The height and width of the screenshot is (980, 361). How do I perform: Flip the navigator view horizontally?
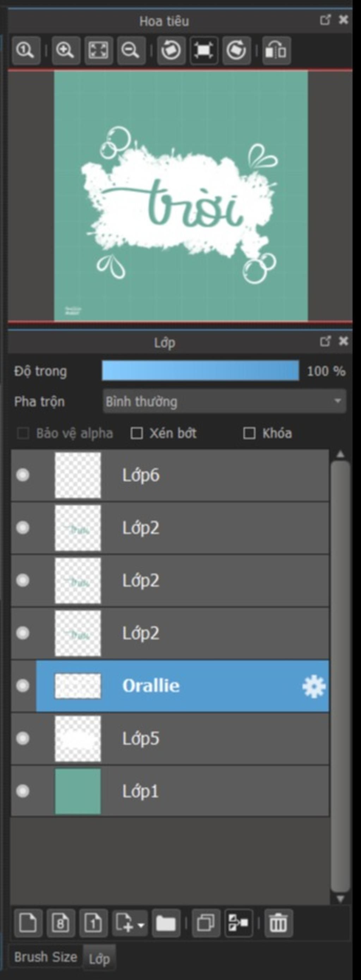pyautogui.click(x=276, y=50)
